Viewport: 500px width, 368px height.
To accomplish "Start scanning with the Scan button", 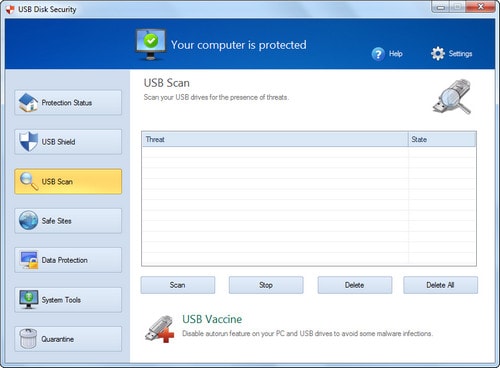I will click(x=178, y=285).
